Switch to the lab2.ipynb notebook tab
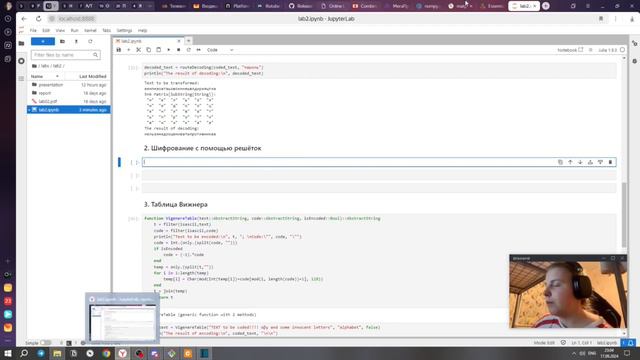Screen dimensions: 640x360 tap(145, 41)
